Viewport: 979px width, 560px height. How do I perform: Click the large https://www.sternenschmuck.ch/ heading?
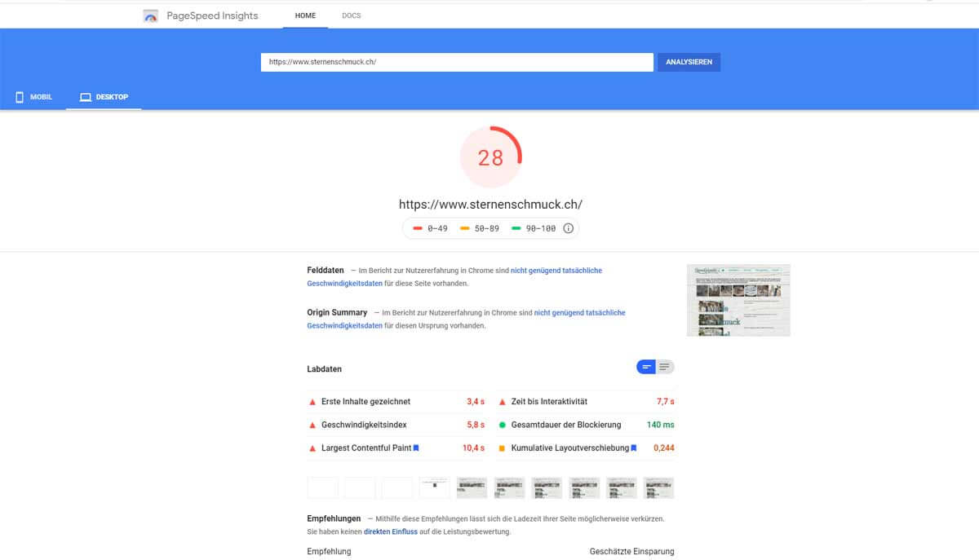490,205
